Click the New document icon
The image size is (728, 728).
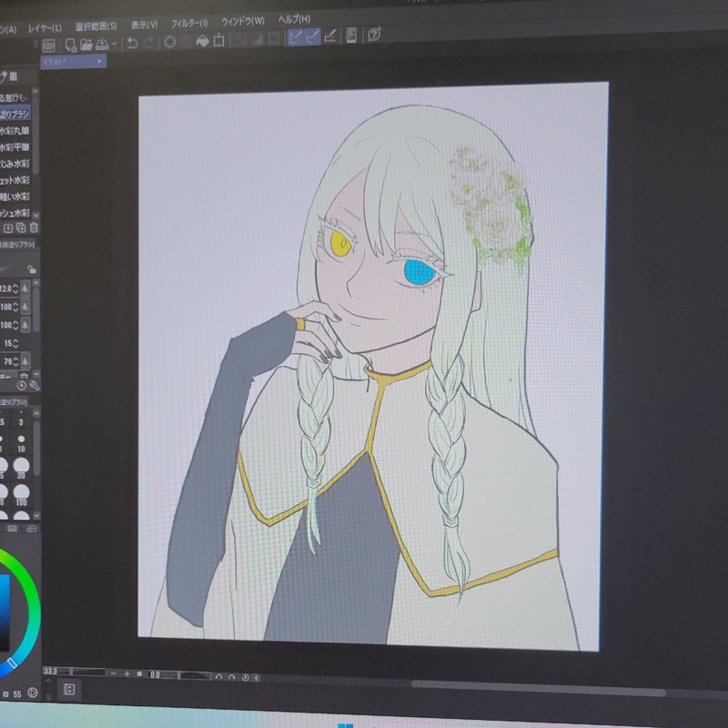click(x=71, y=45)
